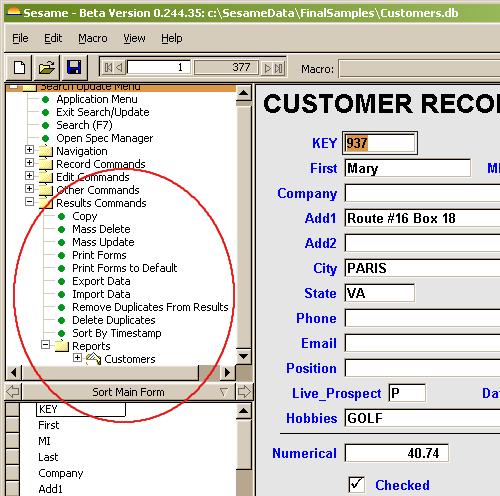Click the State field showing VA
The image size is (500, 496).
click(x=380, y=293)
